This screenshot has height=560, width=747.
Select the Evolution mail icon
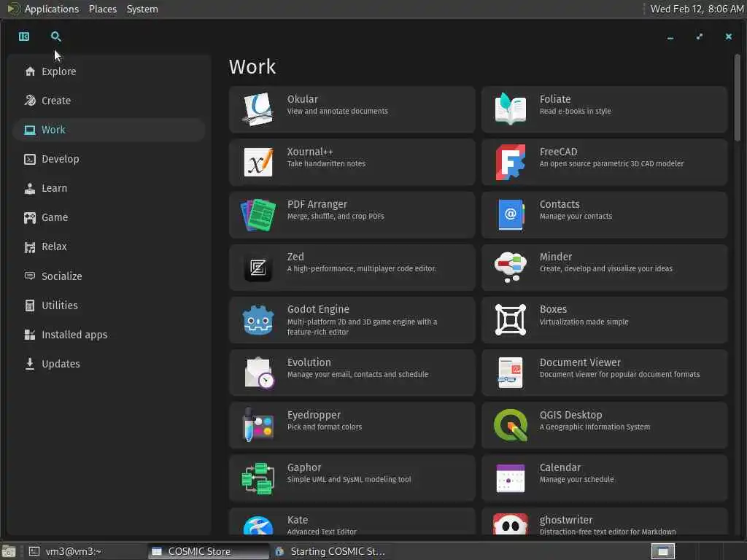point(259,373)
